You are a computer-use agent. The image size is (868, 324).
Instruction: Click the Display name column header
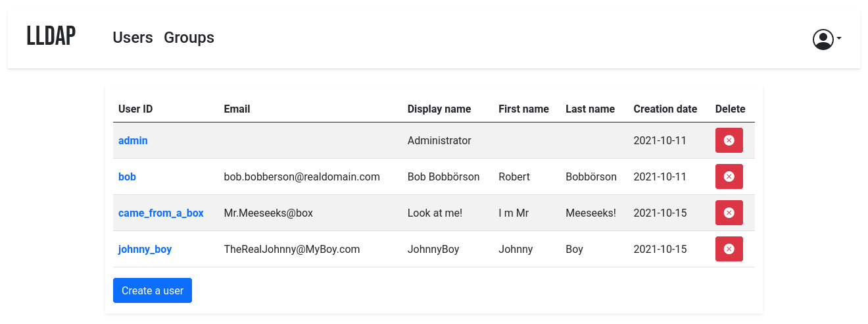(439, 109)
